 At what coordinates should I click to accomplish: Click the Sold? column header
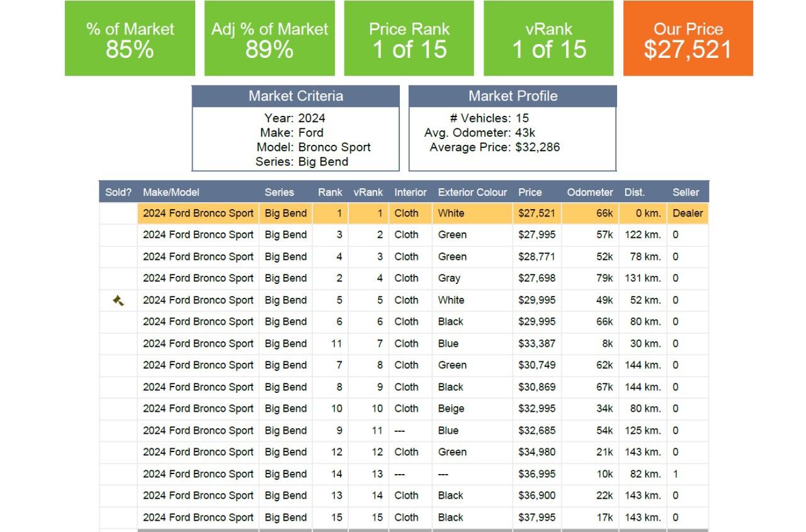click(118, 192)
